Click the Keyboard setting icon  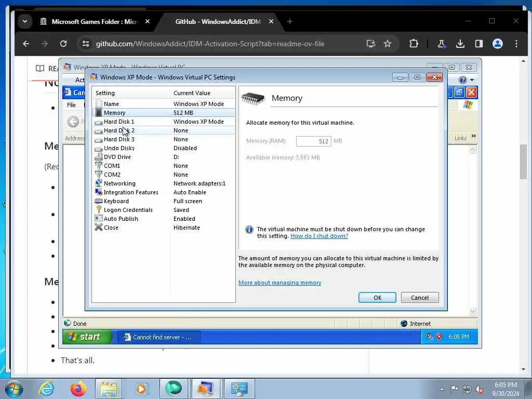(x=98, y=201)
